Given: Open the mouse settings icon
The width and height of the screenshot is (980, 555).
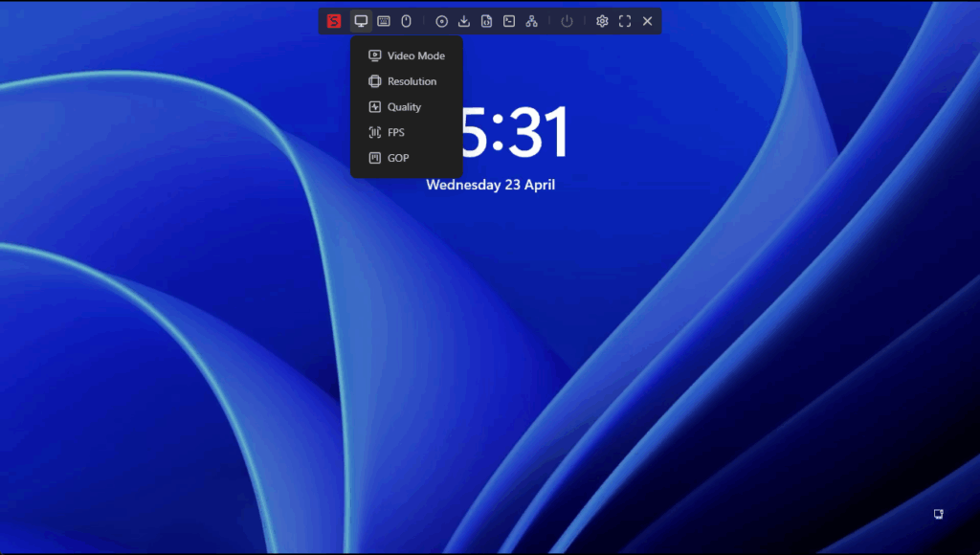Looking at the screenshot, I should (406, 21).
